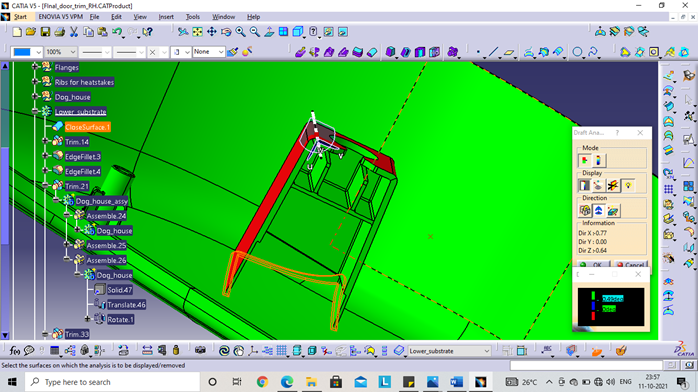This screenshot has height=392, width=698.
Task: Select the Fit All In view icon
Action: (197, 32)
